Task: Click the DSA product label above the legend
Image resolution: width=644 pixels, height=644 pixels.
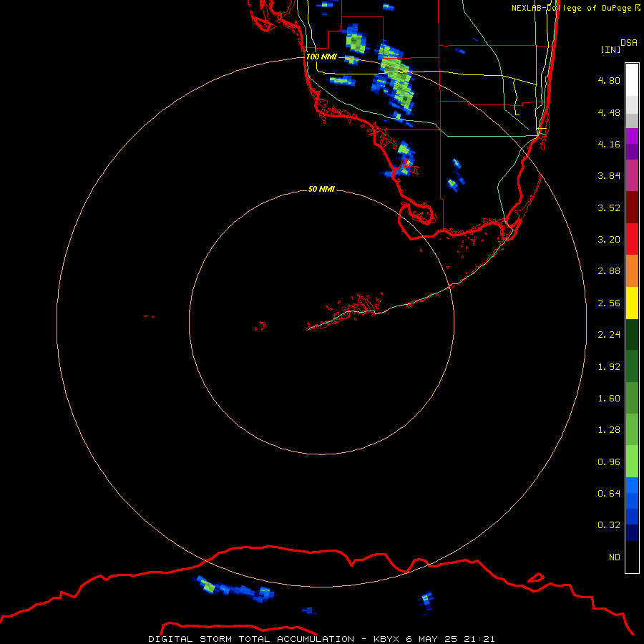Action: [629, 42]
